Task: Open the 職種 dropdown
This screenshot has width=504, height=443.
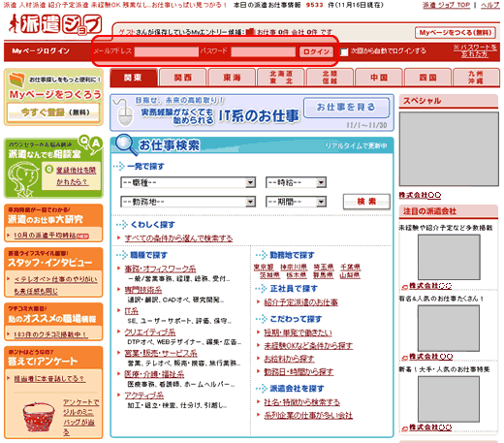Action: pos(188,182)
